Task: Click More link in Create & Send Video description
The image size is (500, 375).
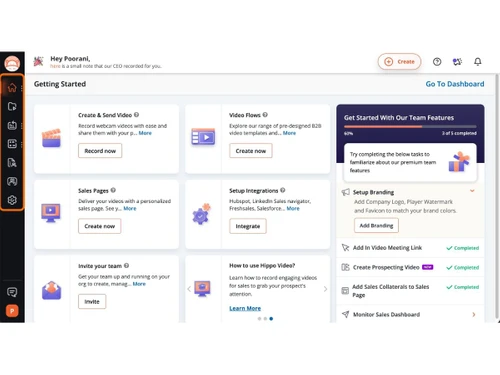Action: 145,133
